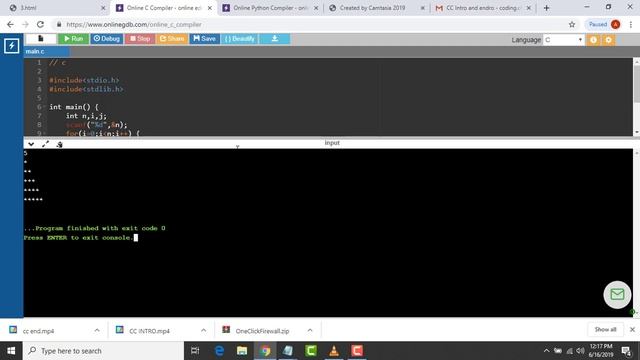Viewport: 640px width, 360px height.
Task: Show hidden system tray icons
Action: [546, 351]
